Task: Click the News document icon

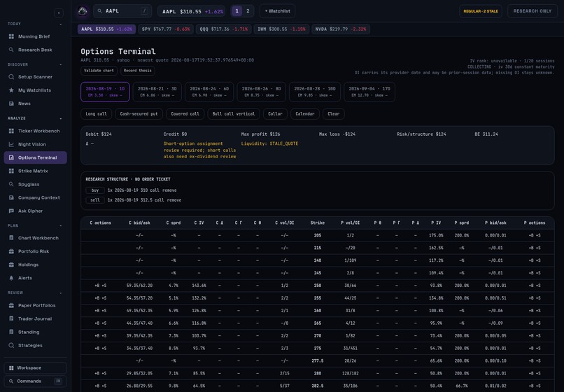Action: click(x=11, y=104)
